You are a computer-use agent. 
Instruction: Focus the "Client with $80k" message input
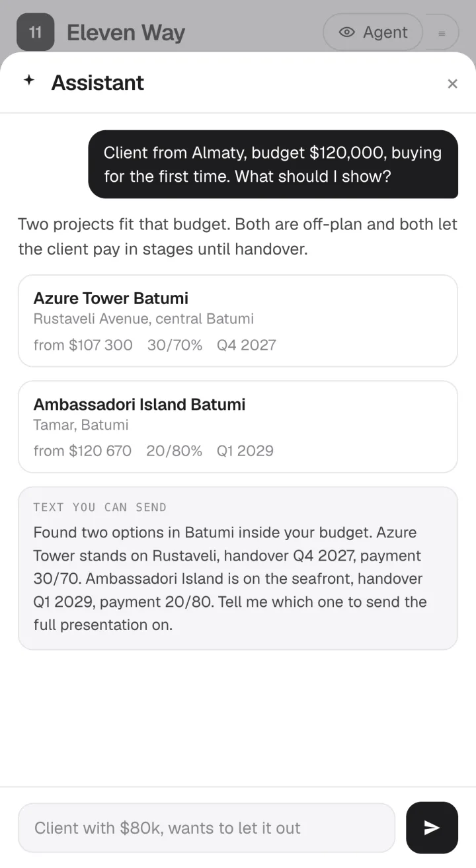coord(206,828)
